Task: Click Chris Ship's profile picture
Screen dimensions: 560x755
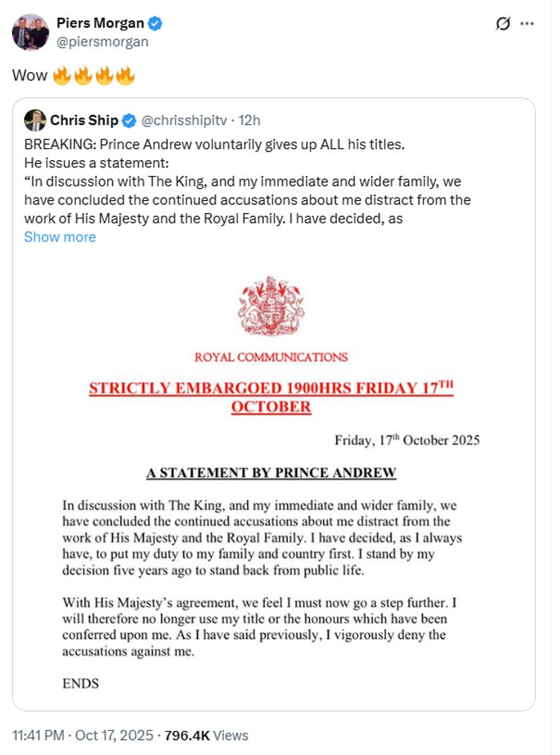Action: tap(35, 121)
